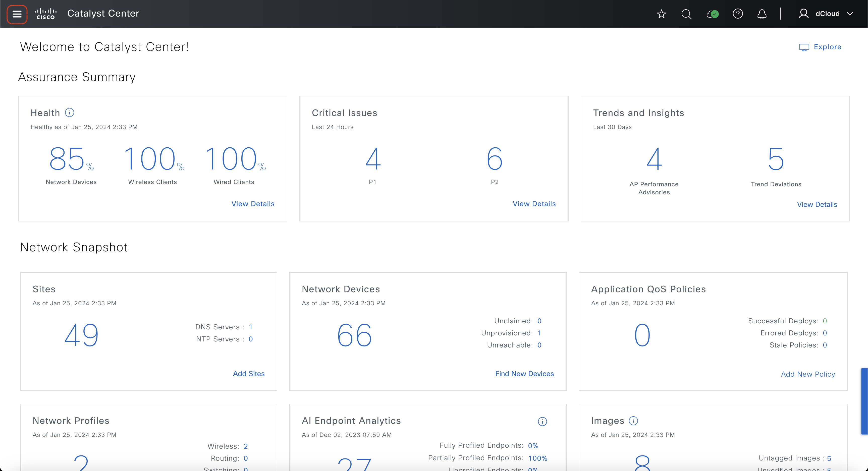Click the Cisco logo
The width and height of the screenshot is (868, 471).
point(45,14)
